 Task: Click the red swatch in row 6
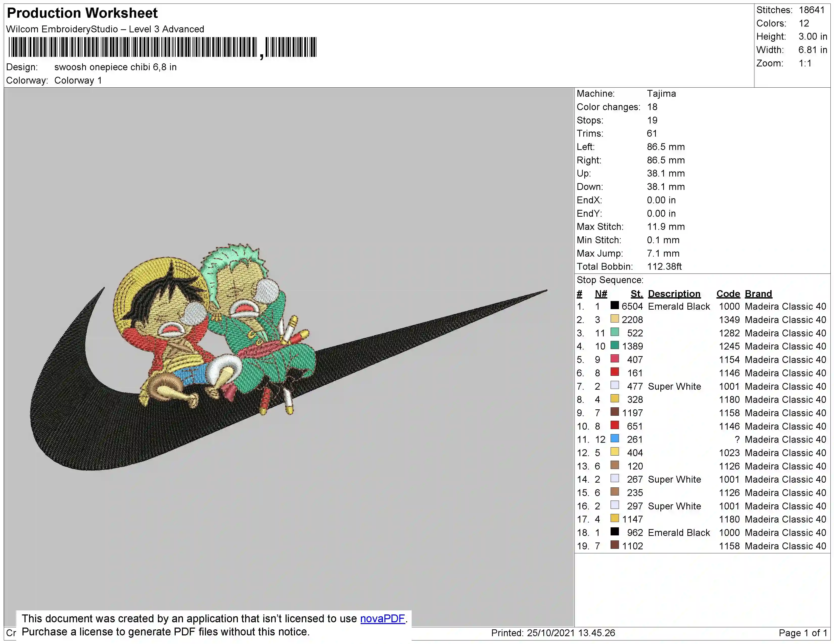coord(614,371)
